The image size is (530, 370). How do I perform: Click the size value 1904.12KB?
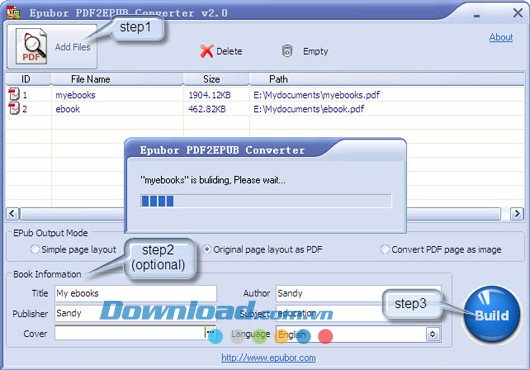210,95
